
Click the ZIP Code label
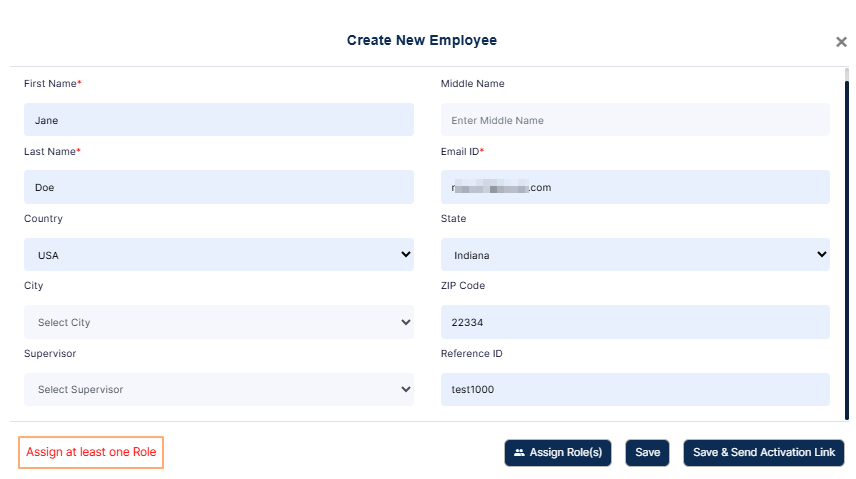click(463, 286)
